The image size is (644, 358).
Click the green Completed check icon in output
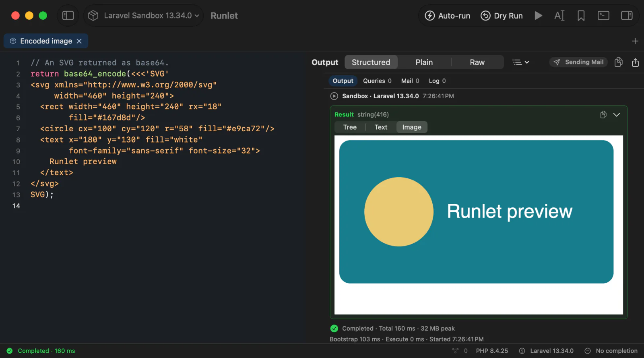[x=334, y=328]
